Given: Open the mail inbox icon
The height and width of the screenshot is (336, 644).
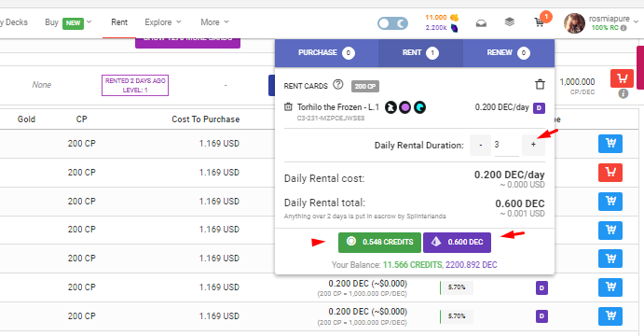Looking at the screenshot, I should (481, 23).
